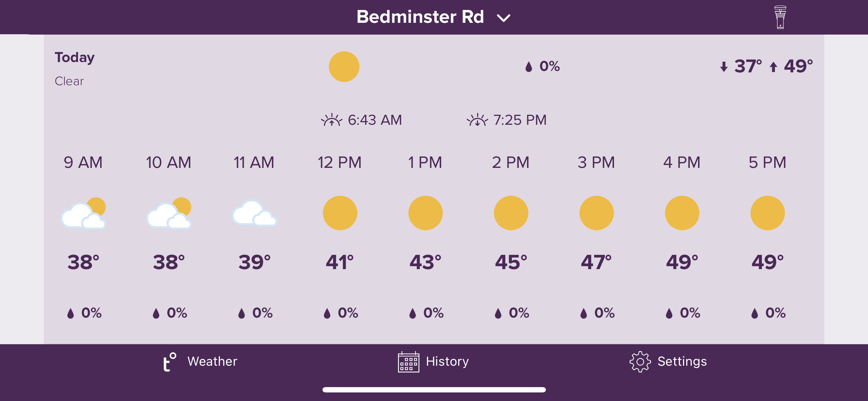Select the 5 PM forecast column header
This screenshot has width=868, height=401.
point(767,163)
